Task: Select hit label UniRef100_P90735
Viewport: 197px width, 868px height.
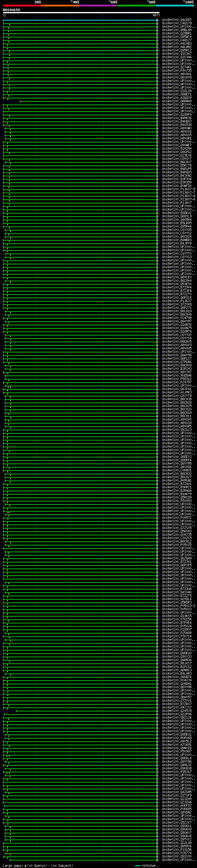Action: [176, 71]
